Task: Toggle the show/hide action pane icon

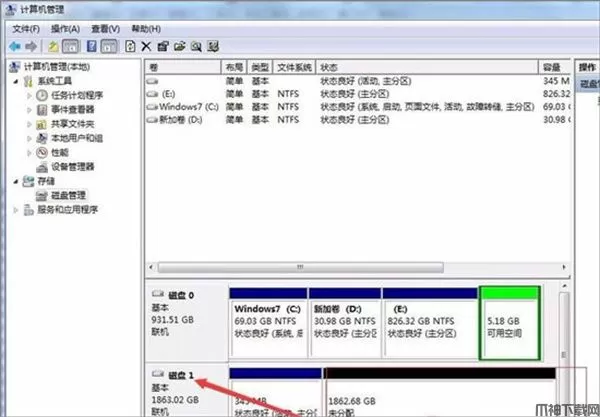Action: tap(109, 47)
